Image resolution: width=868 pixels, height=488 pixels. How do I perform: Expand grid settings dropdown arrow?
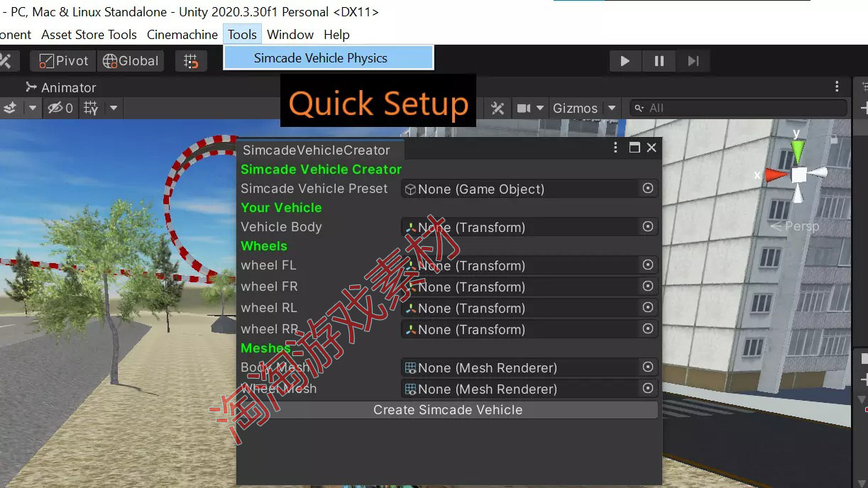[x=114, y=108]
